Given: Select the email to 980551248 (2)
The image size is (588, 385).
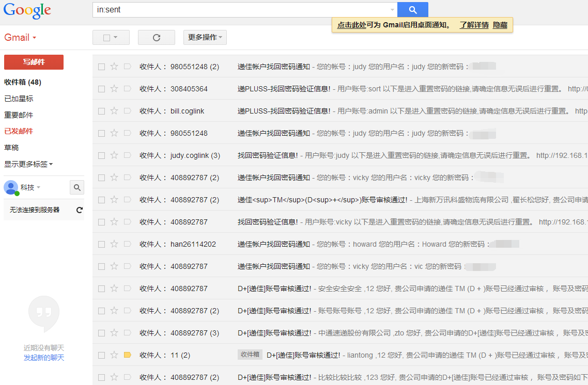Looking at the screenshot, I should [x=101, y=67].
